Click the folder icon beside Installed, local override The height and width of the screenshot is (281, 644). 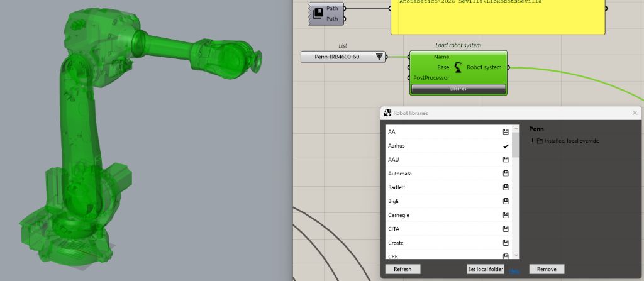(540, 141)
